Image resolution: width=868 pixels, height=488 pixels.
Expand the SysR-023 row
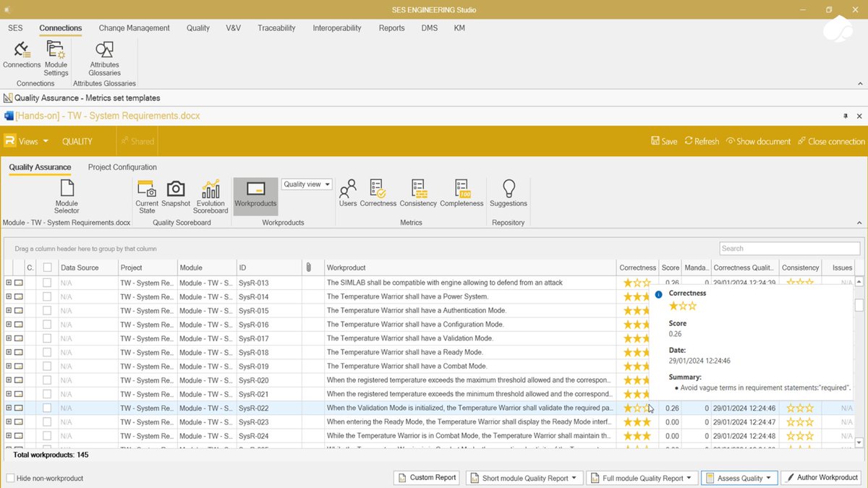click(9, 422)
